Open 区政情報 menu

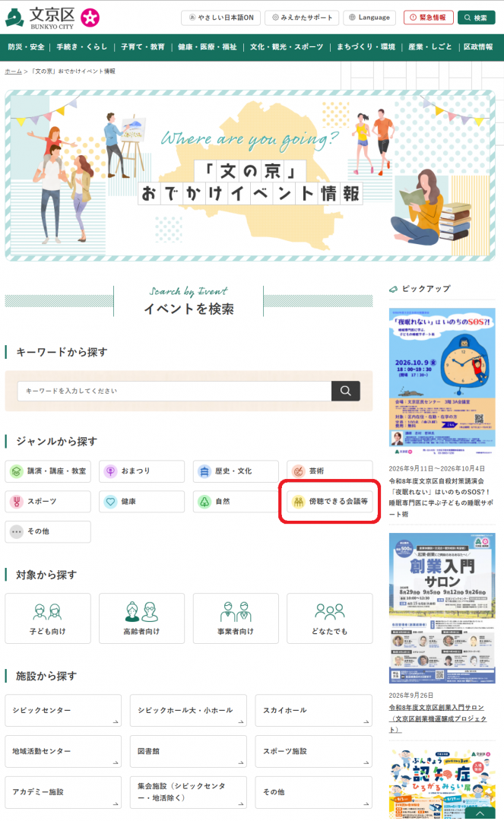(x=478, y=47)
